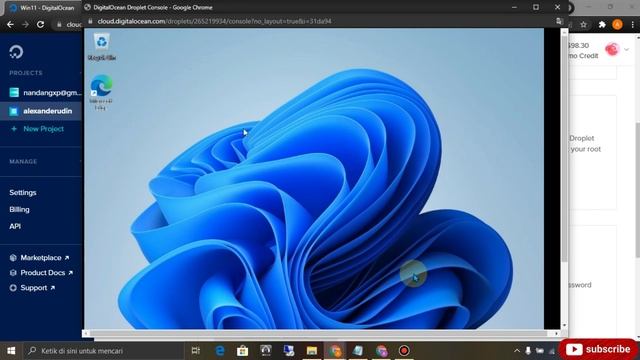Collapse the MANAGE section header
The image size is (640, 360).
[23, 162]
